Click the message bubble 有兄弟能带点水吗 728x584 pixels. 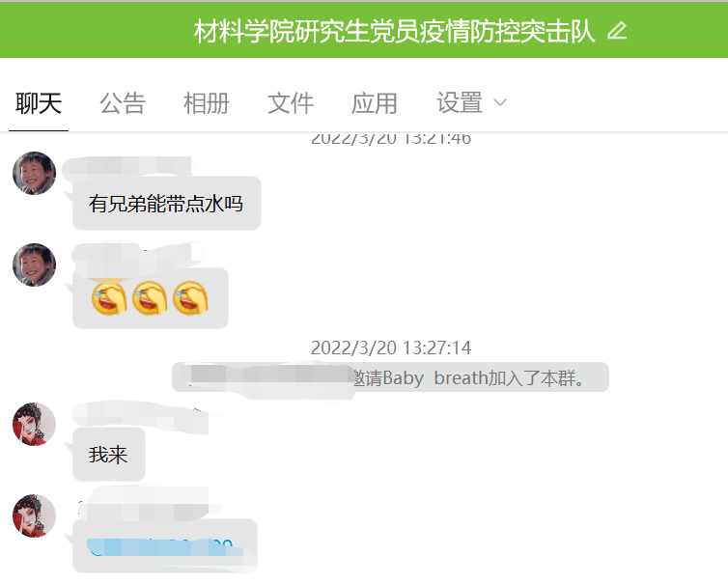click(167, 204)
